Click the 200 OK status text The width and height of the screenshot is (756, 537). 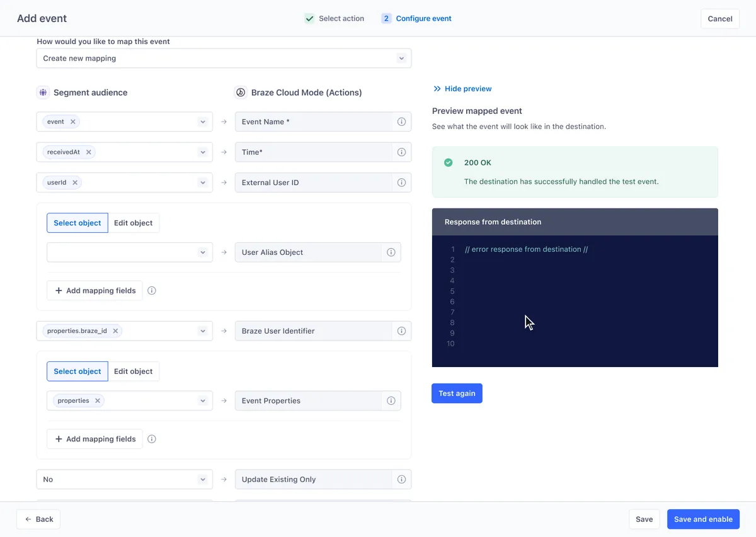(x=478, y=162)
